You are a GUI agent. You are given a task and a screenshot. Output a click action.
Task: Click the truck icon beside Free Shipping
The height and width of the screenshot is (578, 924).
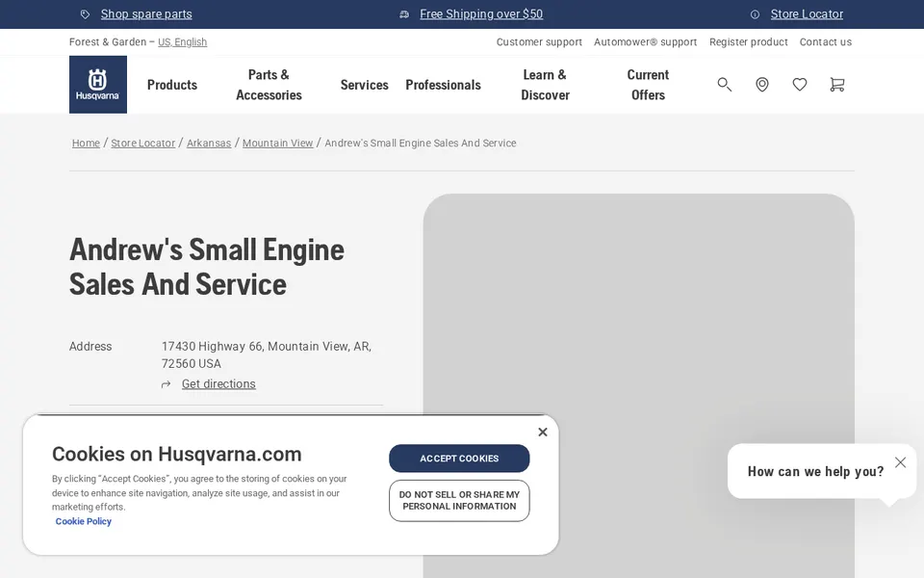[x=404, y=14]
